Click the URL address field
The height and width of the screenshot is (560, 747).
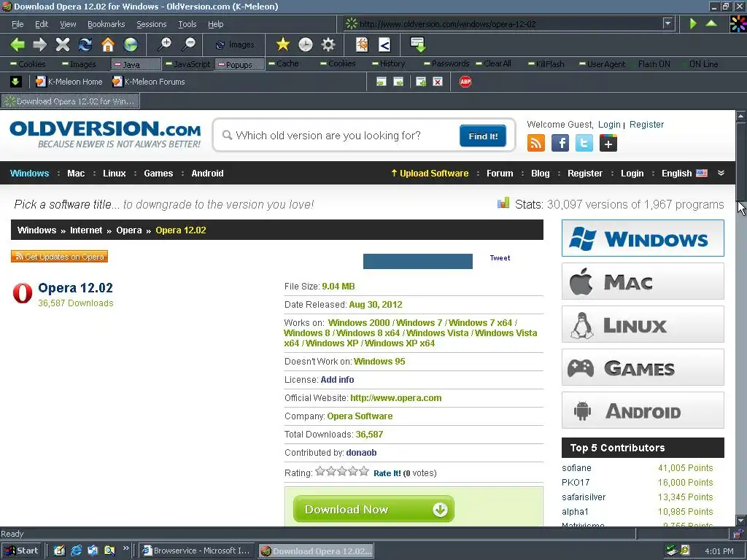point(502,24)
